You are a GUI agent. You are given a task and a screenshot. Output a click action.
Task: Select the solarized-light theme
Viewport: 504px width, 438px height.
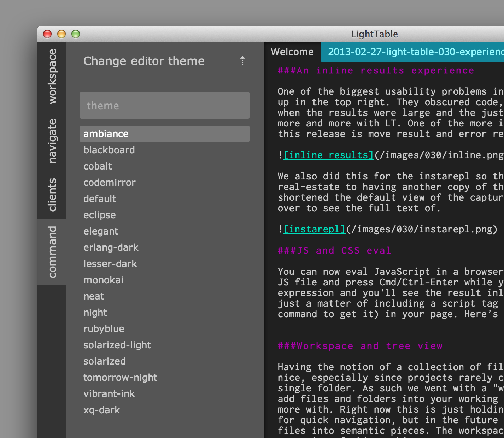[x=117, y=345]
